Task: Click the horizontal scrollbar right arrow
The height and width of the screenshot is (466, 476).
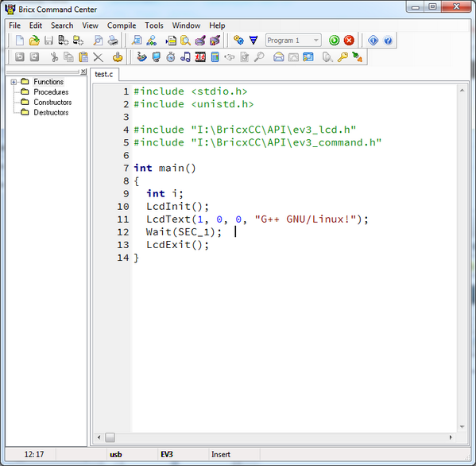Action: (451, 437)
